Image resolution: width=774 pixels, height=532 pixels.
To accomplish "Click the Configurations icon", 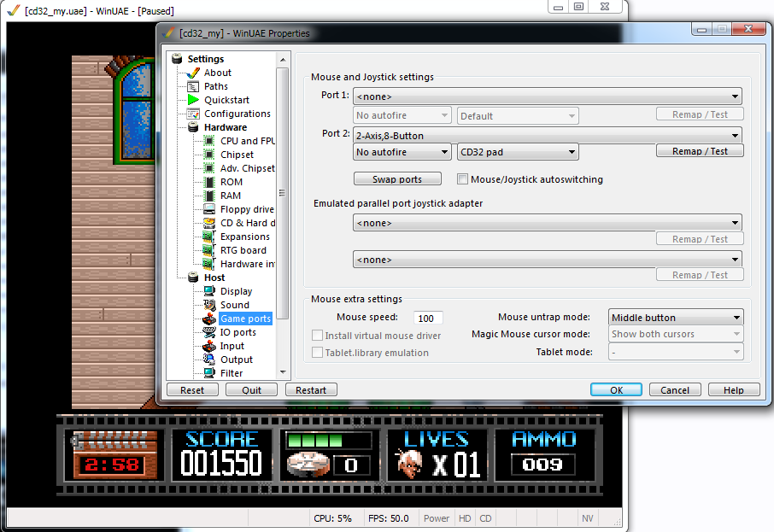I will pyautogui.click(x=193, y=114).
